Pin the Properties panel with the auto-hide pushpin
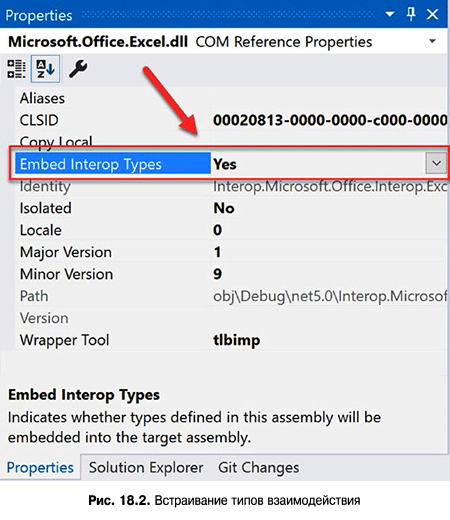The width and height of the screenshot is (450, 520). point(411,14)
